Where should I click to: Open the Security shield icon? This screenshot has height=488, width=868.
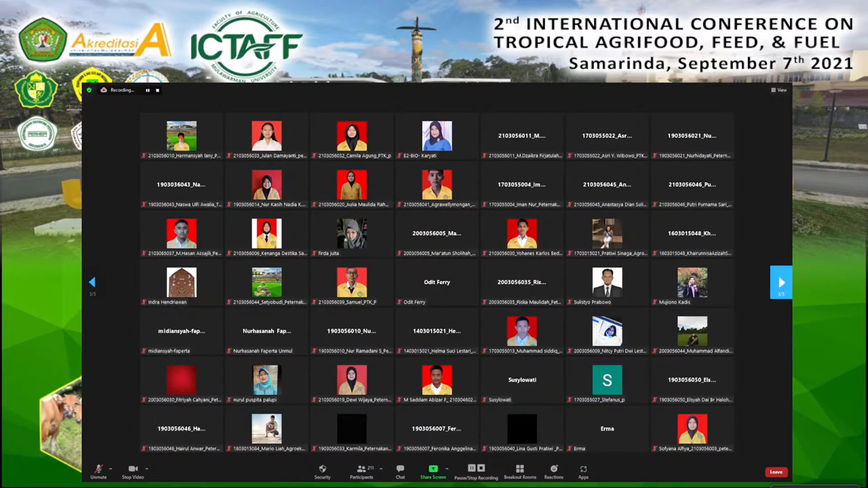(x=322, y=469)
